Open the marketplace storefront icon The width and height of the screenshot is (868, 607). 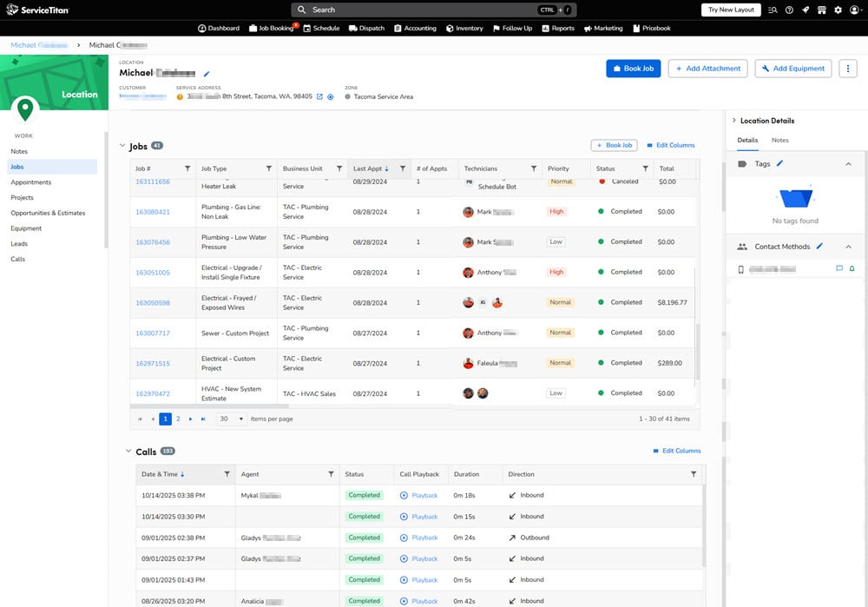821,10
